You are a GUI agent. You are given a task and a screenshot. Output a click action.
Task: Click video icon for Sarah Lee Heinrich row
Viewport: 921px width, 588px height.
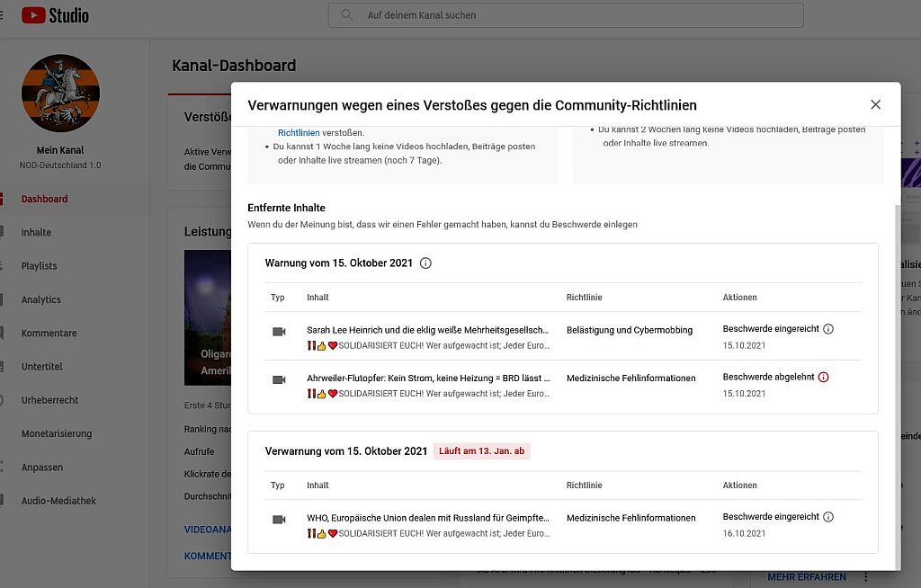(x=279, y=332)
